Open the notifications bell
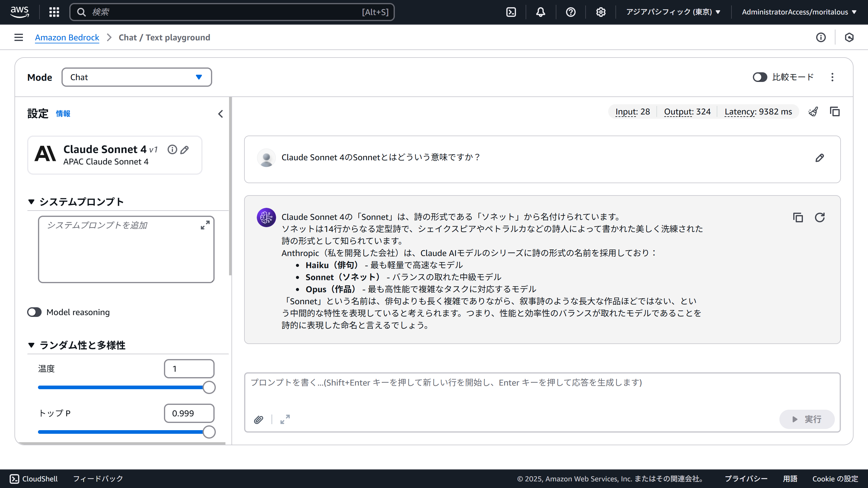This screenshot has height=488, width=868. click(x=541, y=12)
